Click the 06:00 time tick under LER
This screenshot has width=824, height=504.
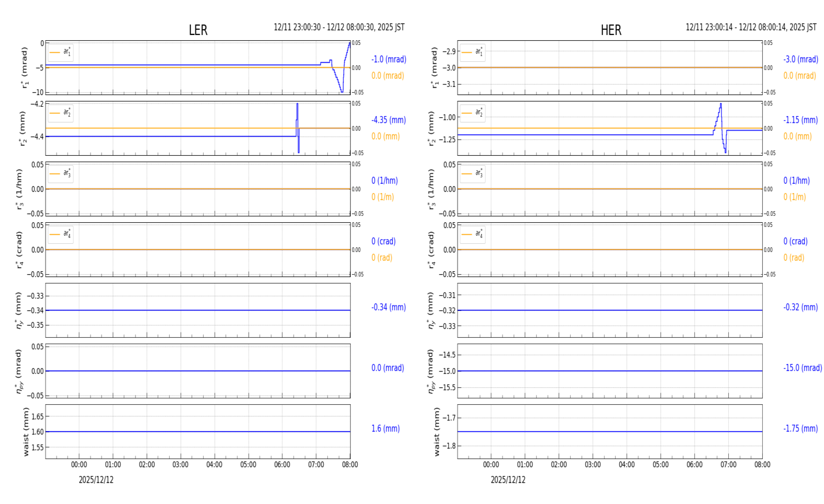pos(282,465)
